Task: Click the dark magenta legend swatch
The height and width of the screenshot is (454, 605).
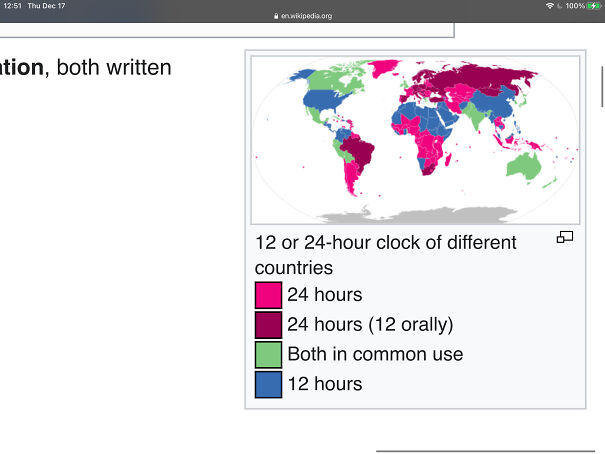Action: (268, 325)
